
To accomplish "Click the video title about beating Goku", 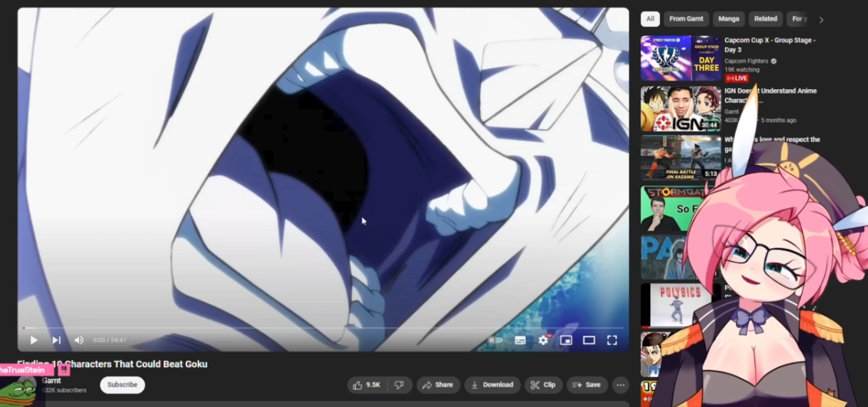I will click(112, 364).
